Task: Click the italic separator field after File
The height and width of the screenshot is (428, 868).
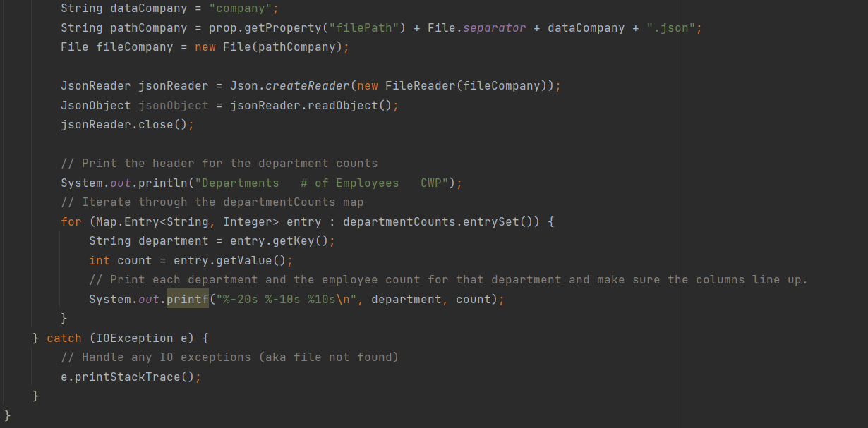Action: (x=495, y=28)
